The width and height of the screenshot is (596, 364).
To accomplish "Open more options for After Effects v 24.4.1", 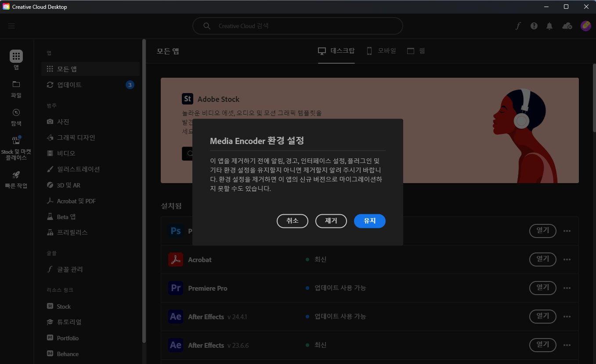I will (x=567, y=317).
